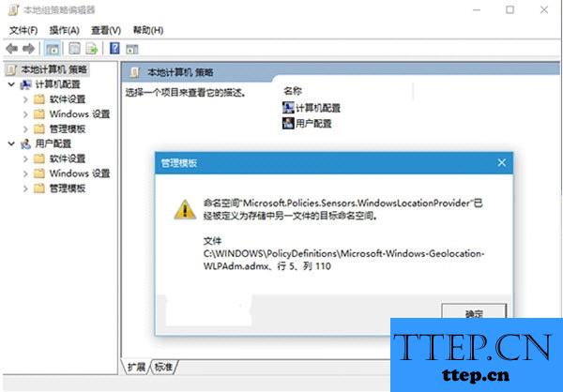563x392 pixels.
Task: Open the 文件(F) menu
Action: pyautogui.click(x=23, y=30)
